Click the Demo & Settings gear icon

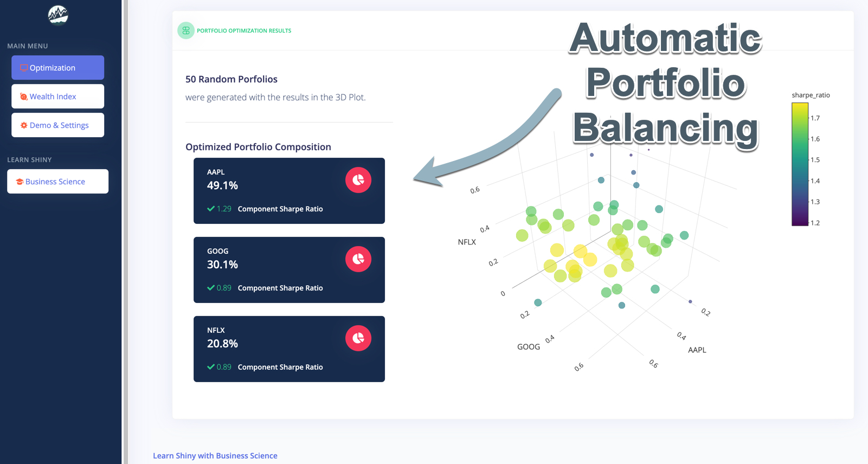24,125
